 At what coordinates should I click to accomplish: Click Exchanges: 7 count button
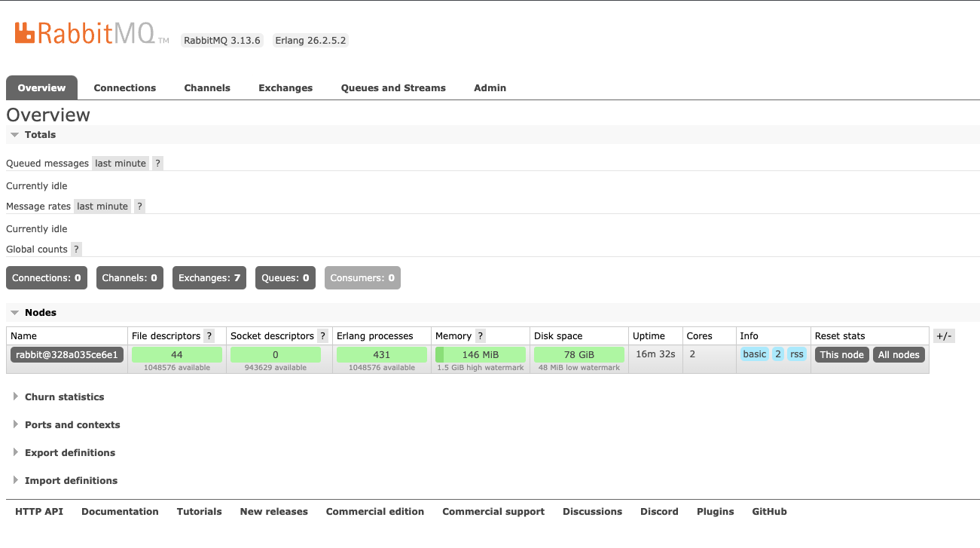pyautogui.click(x=209, y=278)
